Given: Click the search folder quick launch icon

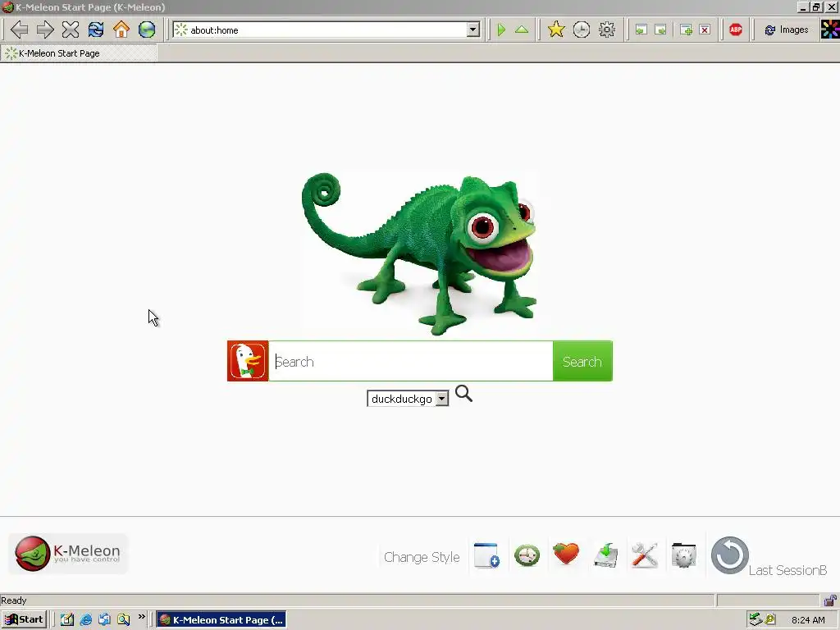Looking at the screenshot, I should point(124,620).
